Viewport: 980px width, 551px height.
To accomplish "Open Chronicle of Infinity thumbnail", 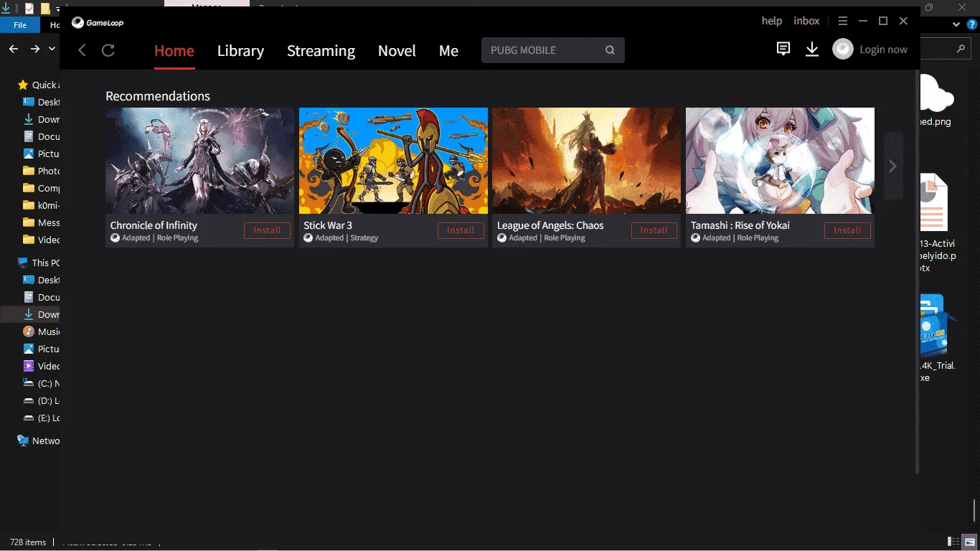I will [x=199, y=161].
